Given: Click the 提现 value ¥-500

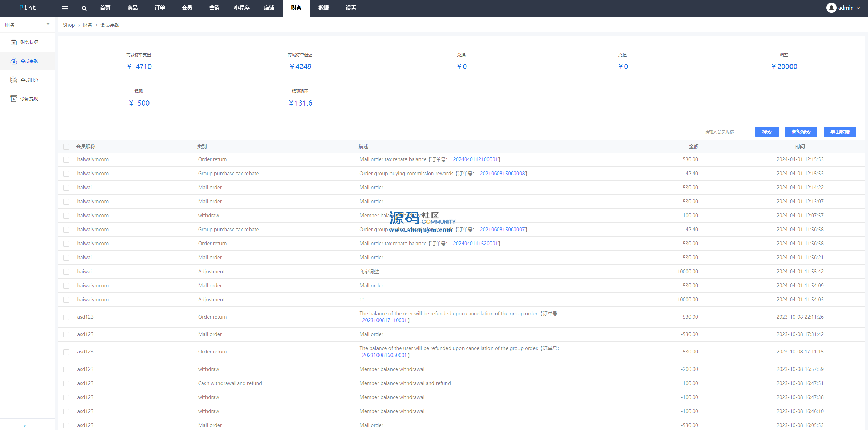Looking at the screenshot, I should 139,103.
